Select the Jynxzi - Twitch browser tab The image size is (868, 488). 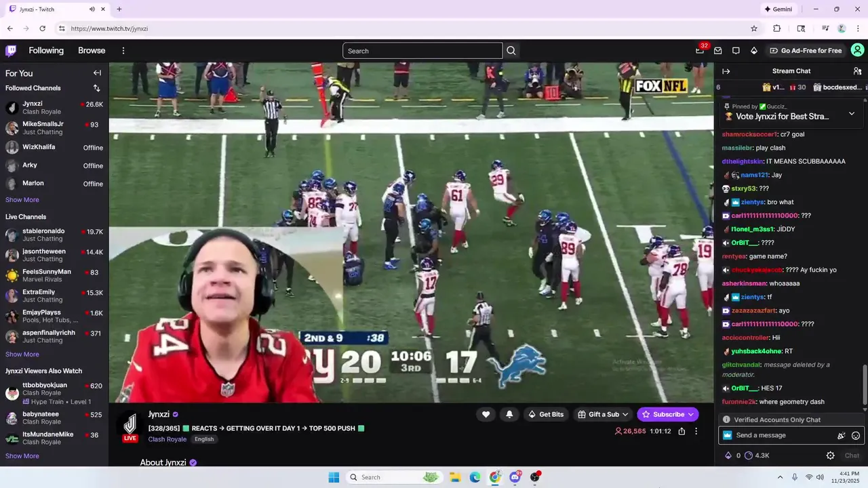coord(56,9)
